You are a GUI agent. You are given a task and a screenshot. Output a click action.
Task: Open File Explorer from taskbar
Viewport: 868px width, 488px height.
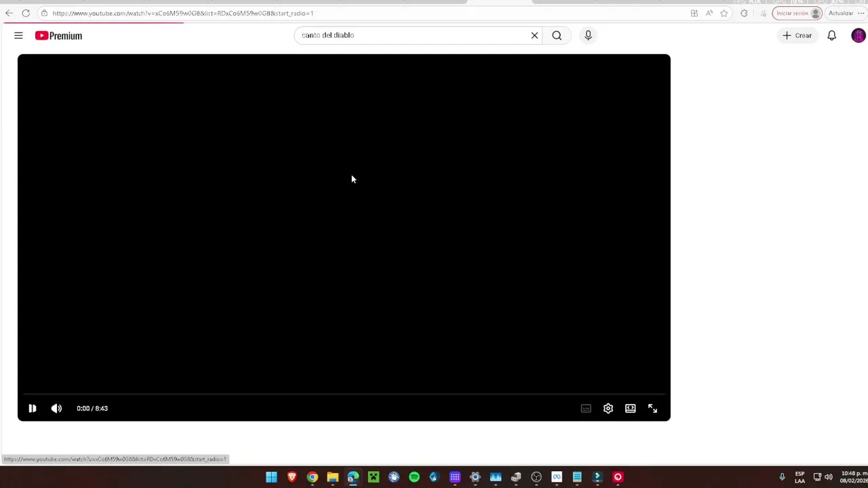click(x=332, y=477)
